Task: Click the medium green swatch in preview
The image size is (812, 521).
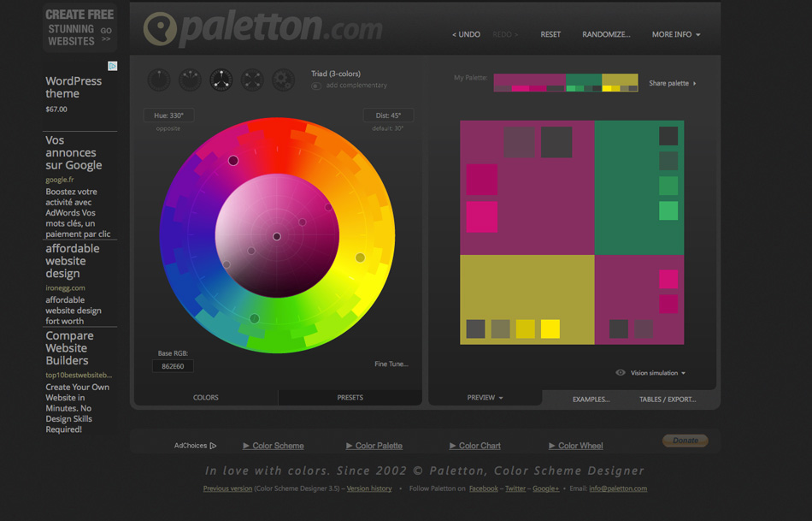Action: pos(668,186)
